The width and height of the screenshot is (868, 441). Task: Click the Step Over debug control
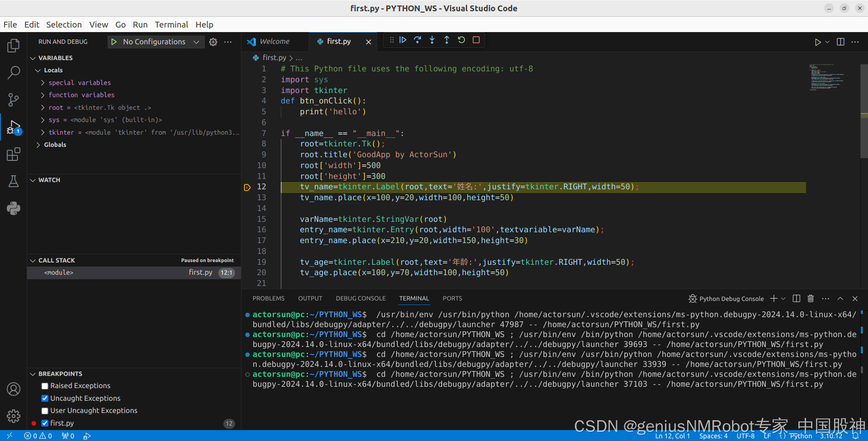click(x=417, y=40)
